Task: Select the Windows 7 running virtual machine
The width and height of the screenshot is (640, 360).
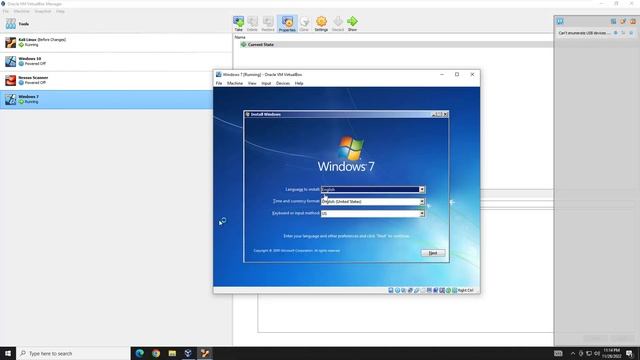Action: (x=107, y=99)
